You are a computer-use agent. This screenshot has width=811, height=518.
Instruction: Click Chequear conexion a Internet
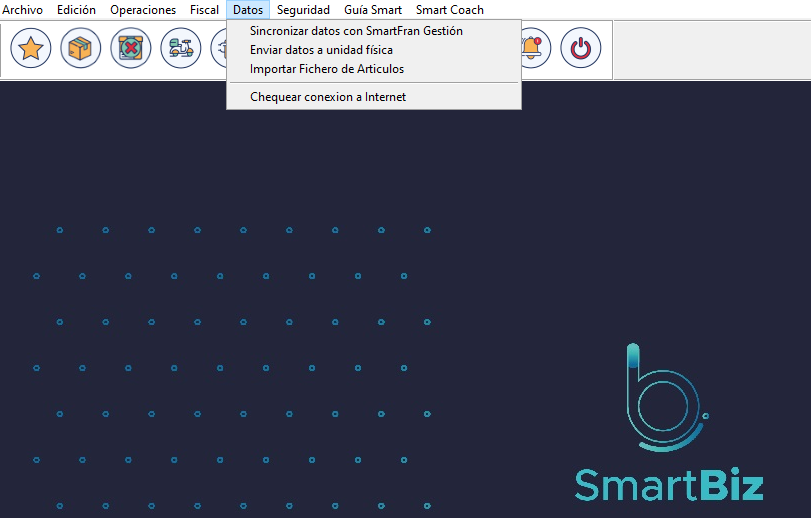(328, 97)
